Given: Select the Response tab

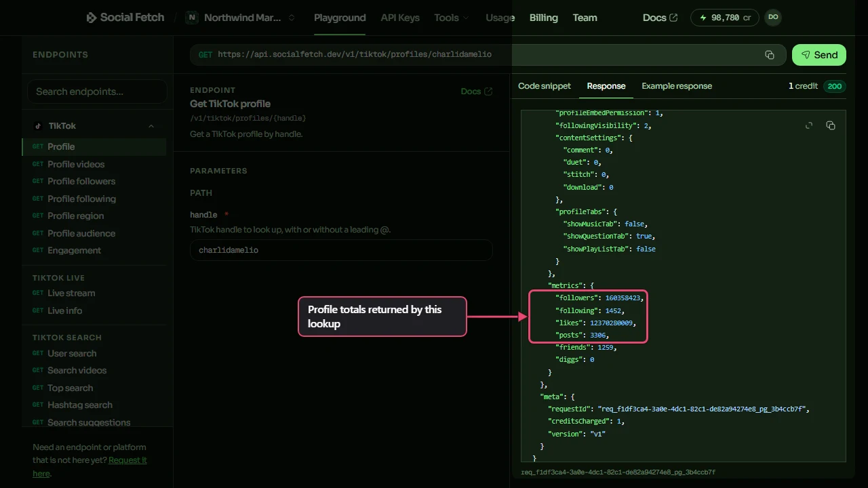Looking at the screenshot, I should 606,86.
